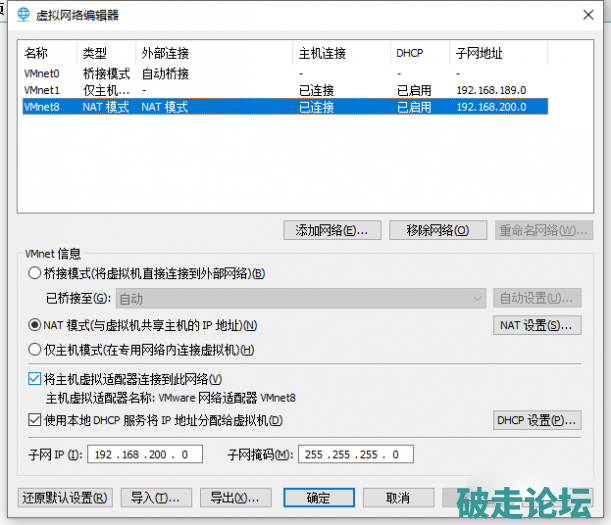
Task: Click into the 子网 IP address field
Action: (x=145, y=454)
